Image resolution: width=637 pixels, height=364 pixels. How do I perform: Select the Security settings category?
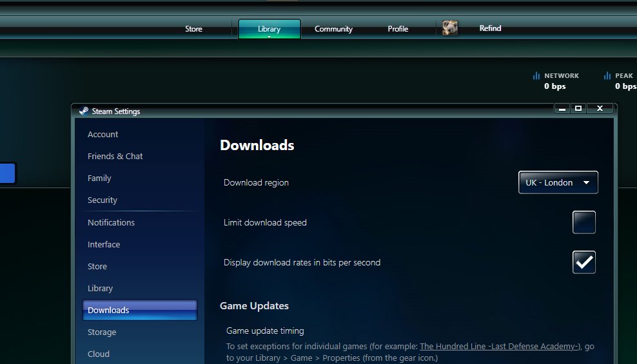tap(102, 200)
